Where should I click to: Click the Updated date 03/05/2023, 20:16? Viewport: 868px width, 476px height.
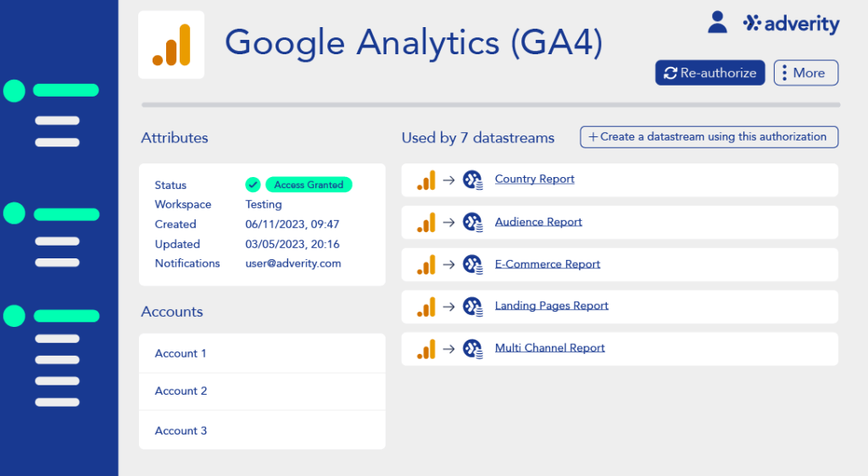[x=292, y=245]
